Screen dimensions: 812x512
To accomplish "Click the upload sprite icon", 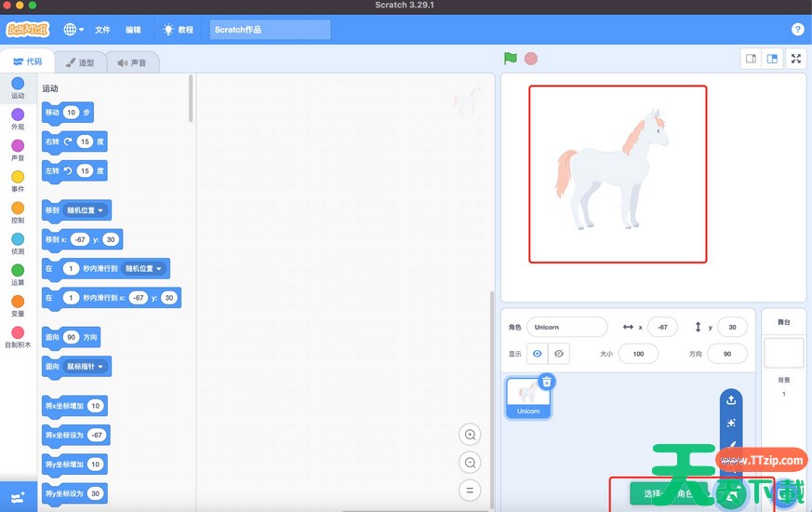I will [731, 400].
